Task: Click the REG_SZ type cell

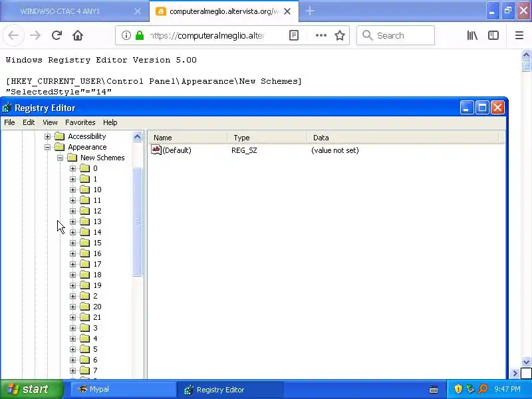Action: (244, 150)
